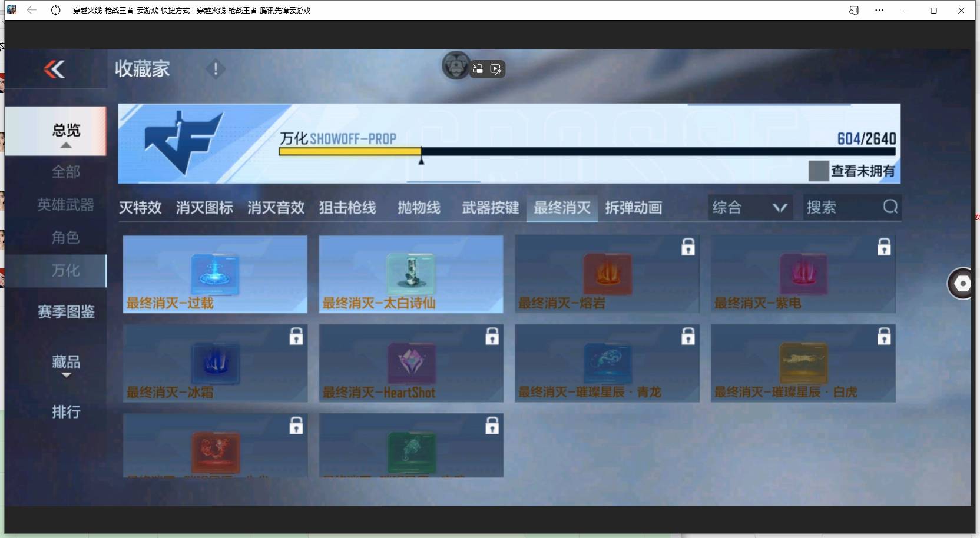Click lock icon on 最终消灭-HeartShot card

(x=492, y=336)
